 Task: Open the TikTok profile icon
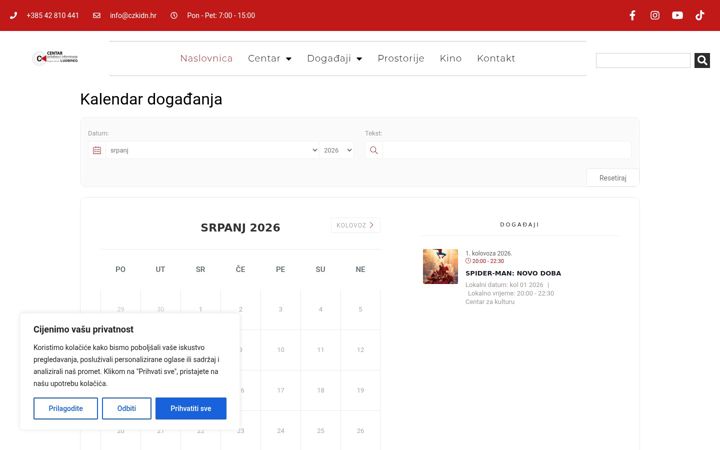click(700, 16)
